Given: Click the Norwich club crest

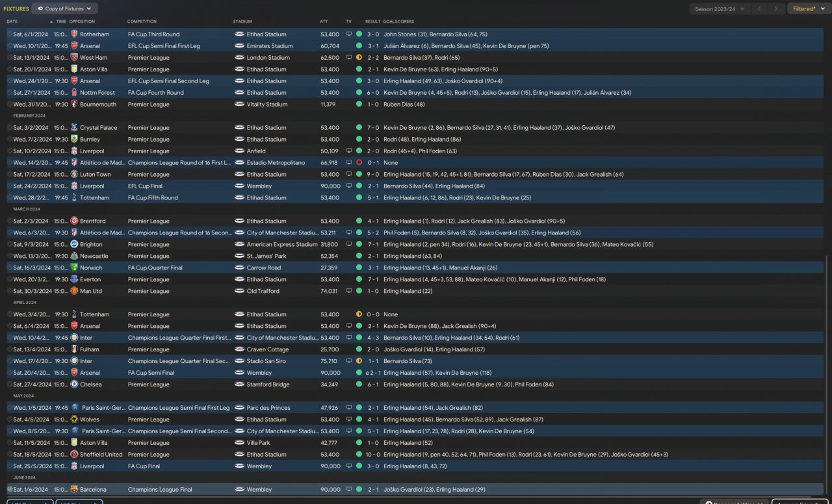Looking at the screenshot, I should (x=74, y=268).
